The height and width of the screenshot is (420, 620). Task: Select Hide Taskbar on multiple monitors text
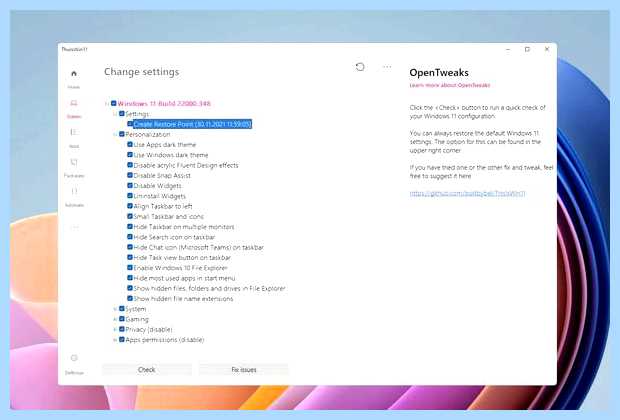(x=184, y=227)
